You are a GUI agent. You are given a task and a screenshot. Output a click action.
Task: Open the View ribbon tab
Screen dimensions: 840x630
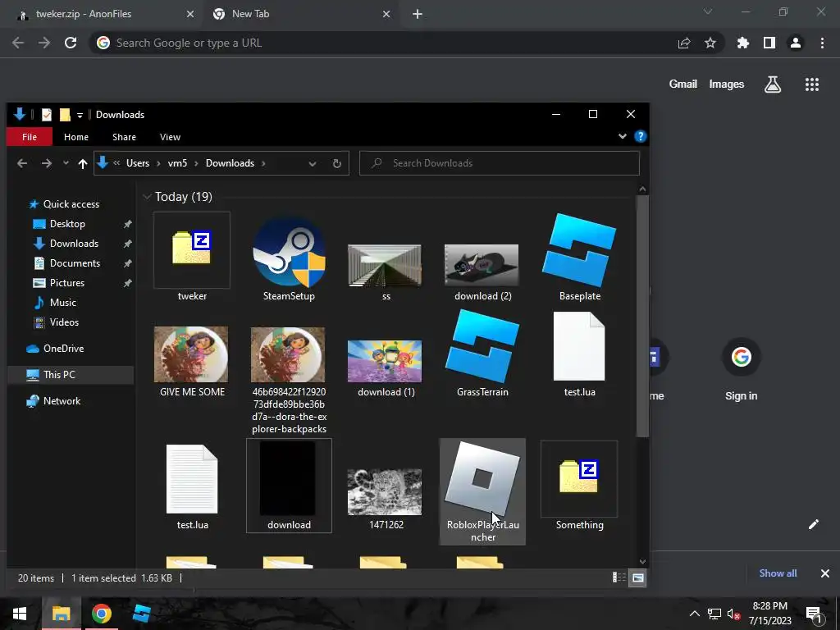tap(170, 137)
